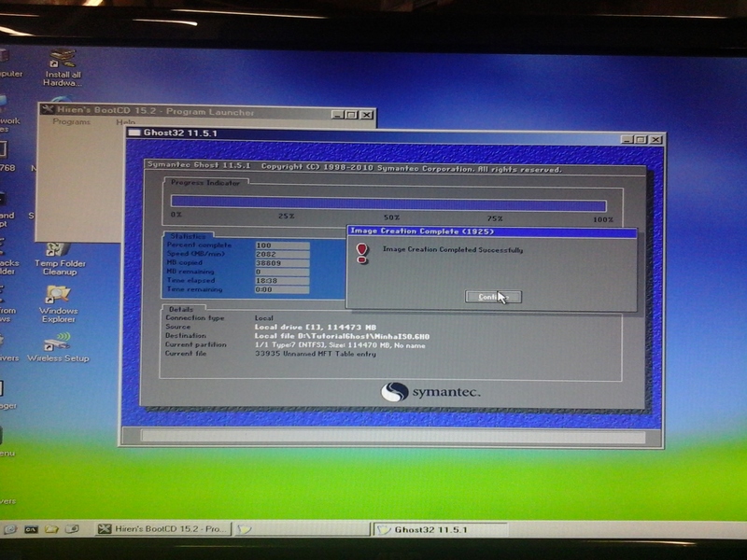Screen dimensions: 747x560
Task: Maximize the Ghost32 window
Action: 641,139
